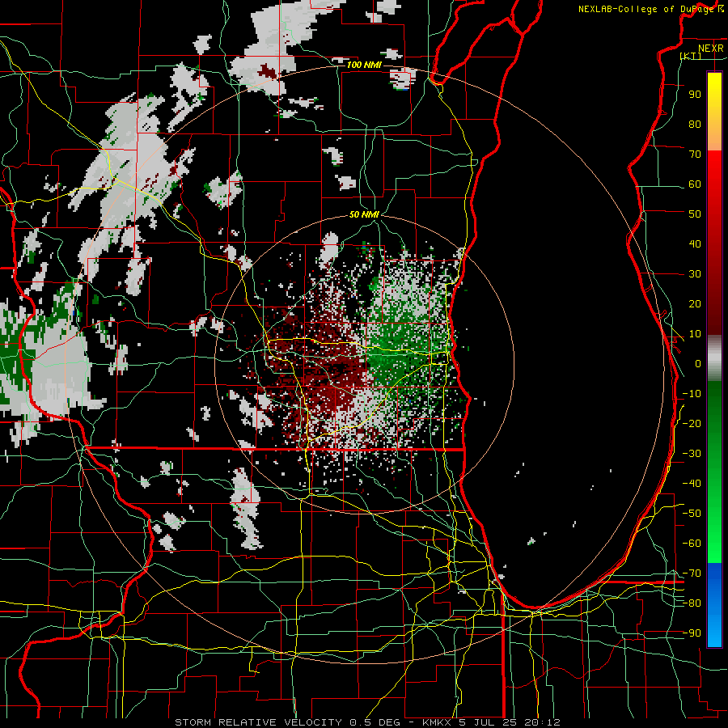Viewport: 728px width, 728px height.
Task: Click the 10 value on the velocity scale
Action: click(x=695, y=334)
